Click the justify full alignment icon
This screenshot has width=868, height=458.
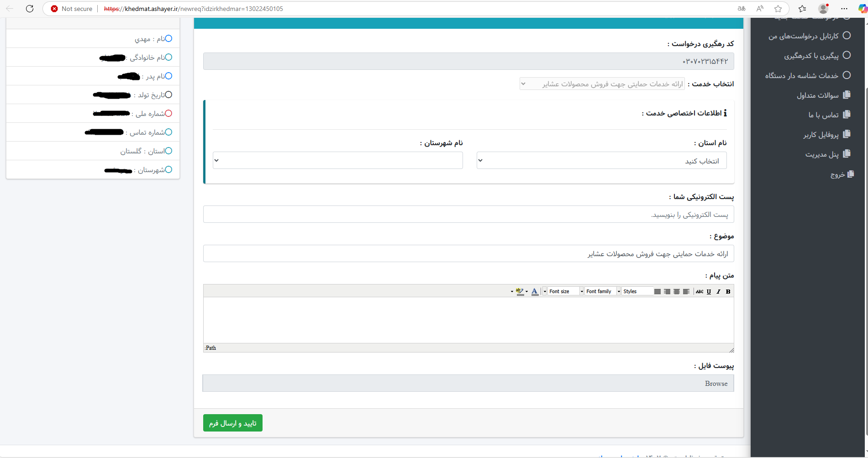click(x=657, y=291)
